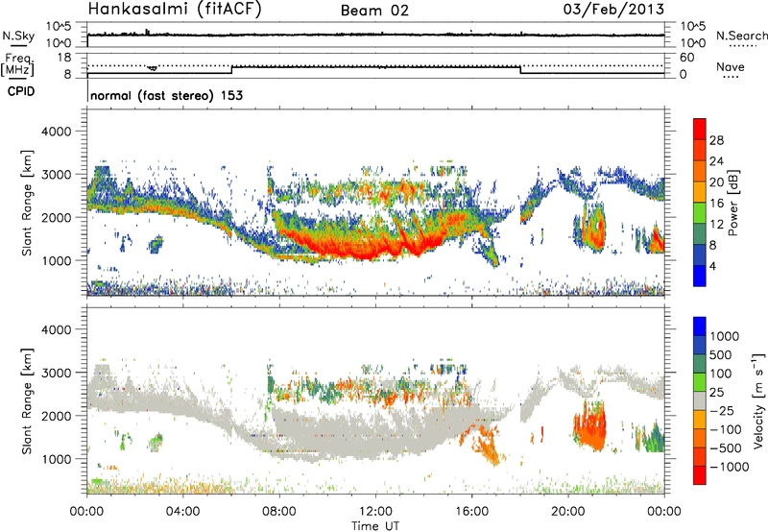This screenshot has height=532, width=768.
Task: Click 'normal (fast stereo) 153' text
Action: pyautogui.click(x=166, y=95)
